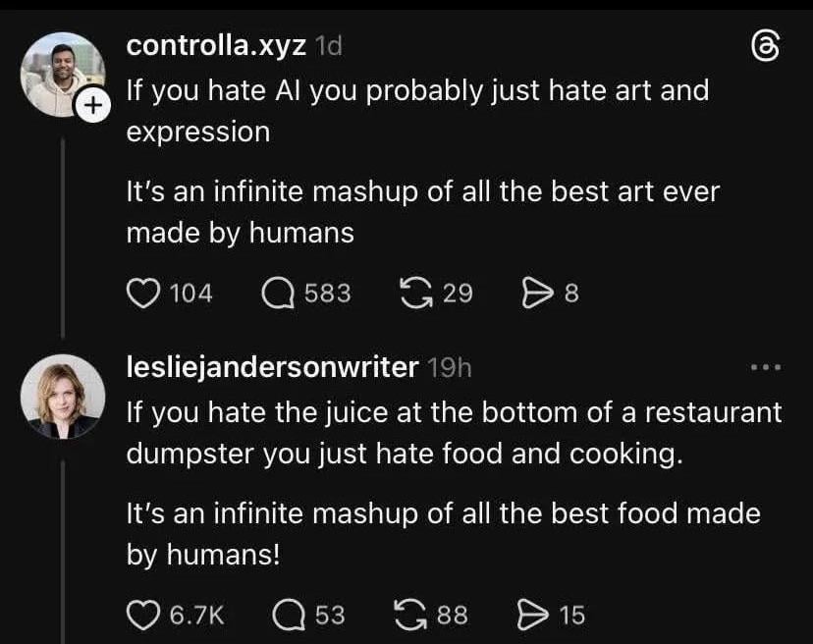Viewport: 813px width, 644px height.
Task: Click the 1d timestamp on first post
Action: (330, 45)
